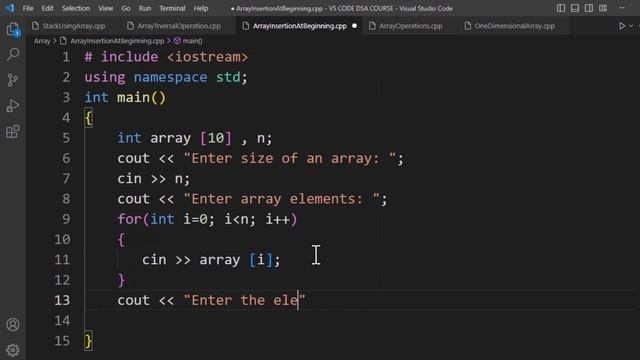Open the Manage gear icon

13,350
